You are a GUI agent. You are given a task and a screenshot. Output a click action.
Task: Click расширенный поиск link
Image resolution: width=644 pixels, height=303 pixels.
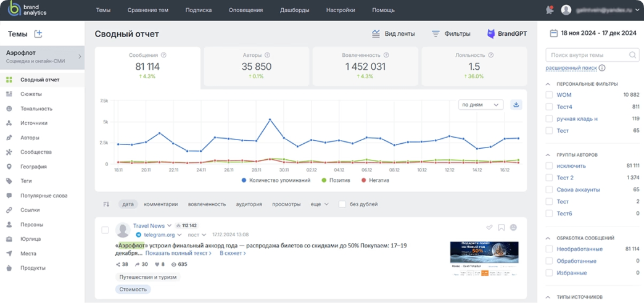571,68
